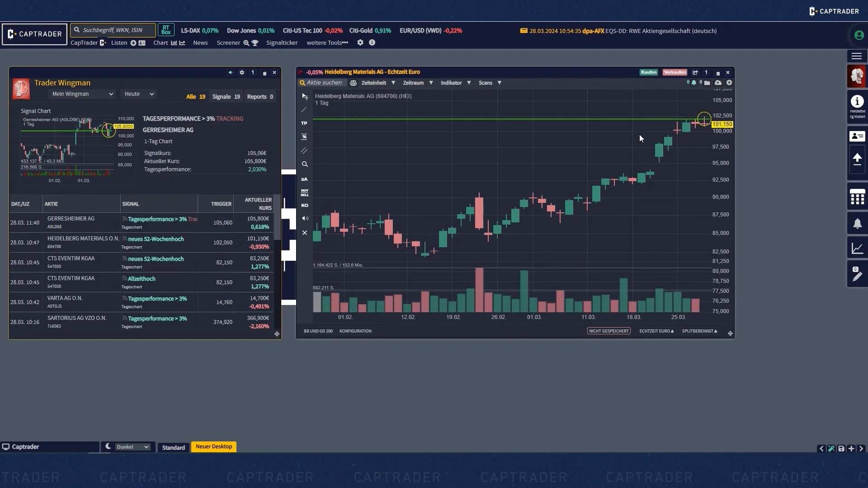The height and width of the screenshot is (488, 868).
Task: Select the parallel channel drawing tool
Action: pos(304,151)
